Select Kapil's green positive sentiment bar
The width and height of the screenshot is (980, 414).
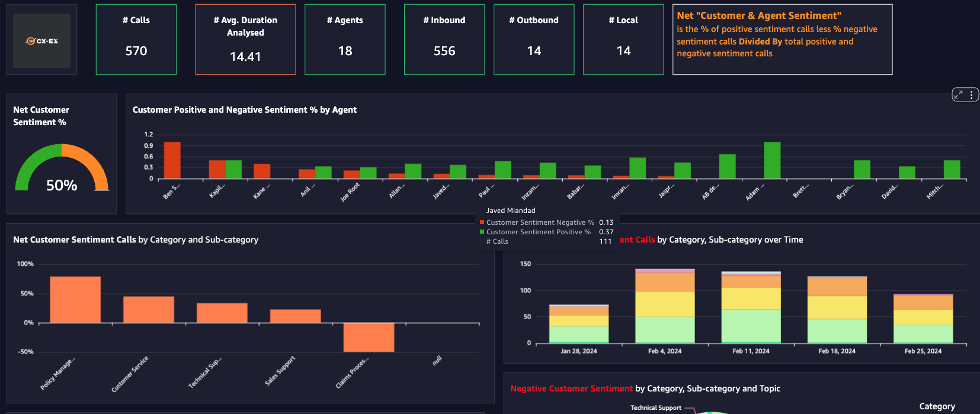pyautogui.click(x=233, y=169)
